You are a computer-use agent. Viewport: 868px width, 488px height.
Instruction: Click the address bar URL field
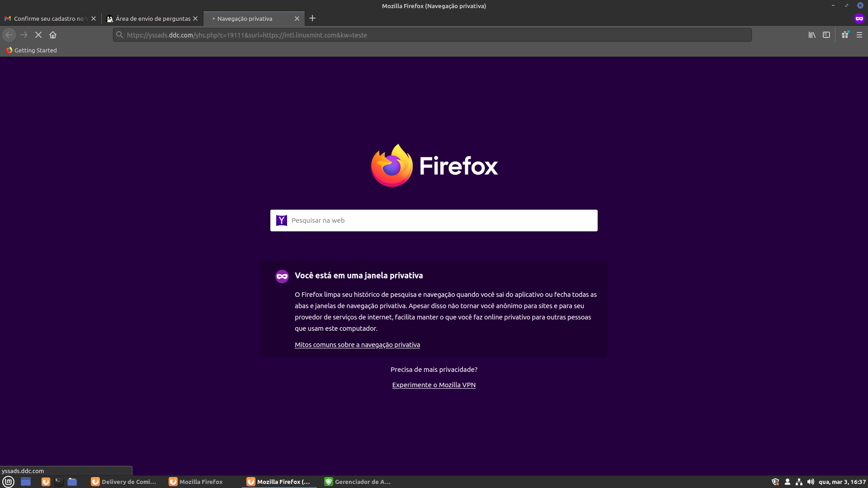click(432, 35)
